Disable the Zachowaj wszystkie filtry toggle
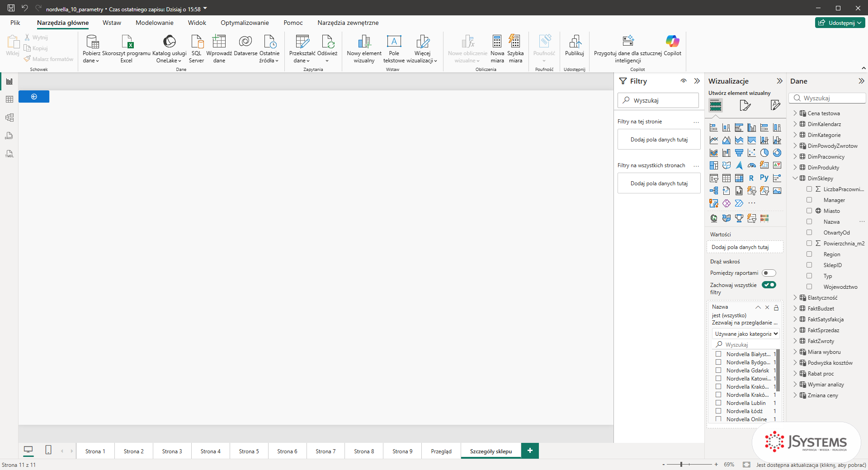The image size is (868, 470). pyautogui.click(x=769, y=285)
